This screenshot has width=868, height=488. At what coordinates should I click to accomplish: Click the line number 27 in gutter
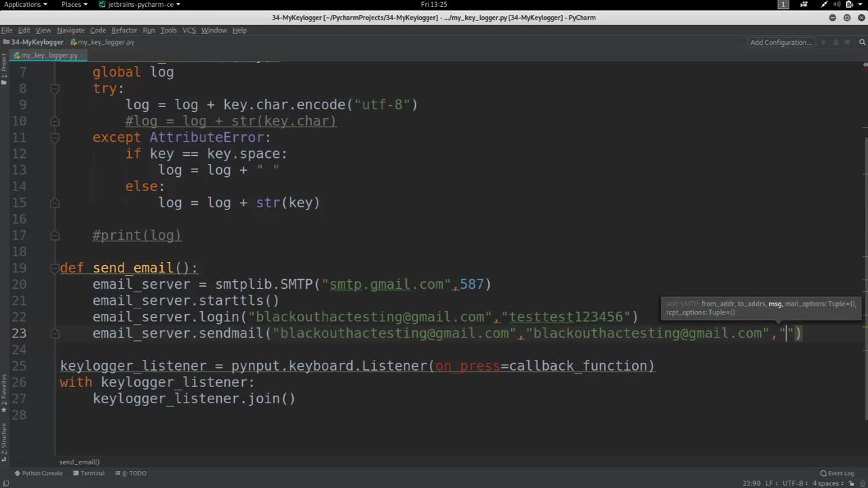click(x=19, y=399)
